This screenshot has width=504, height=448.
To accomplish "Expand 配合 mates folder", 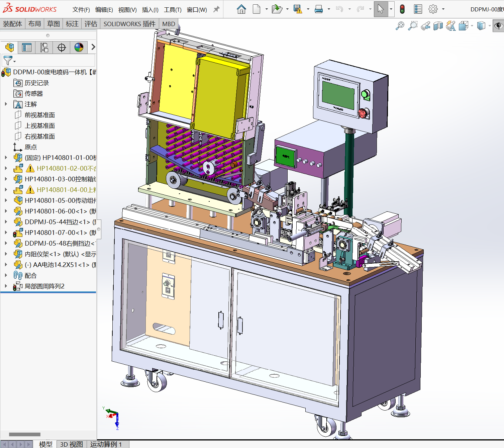I will [6, 275].
